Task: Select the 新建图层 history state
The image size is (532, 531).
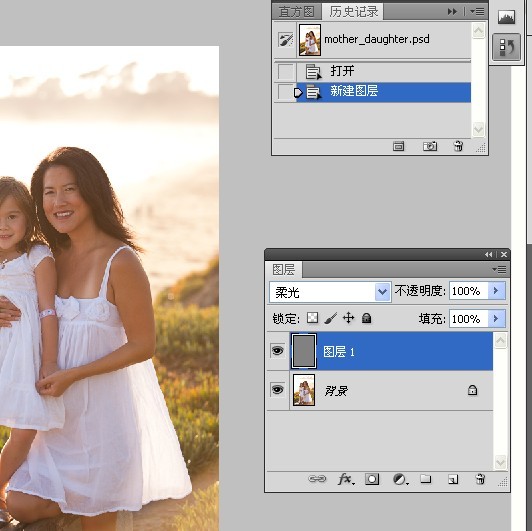Action: [x=384, y=92]
